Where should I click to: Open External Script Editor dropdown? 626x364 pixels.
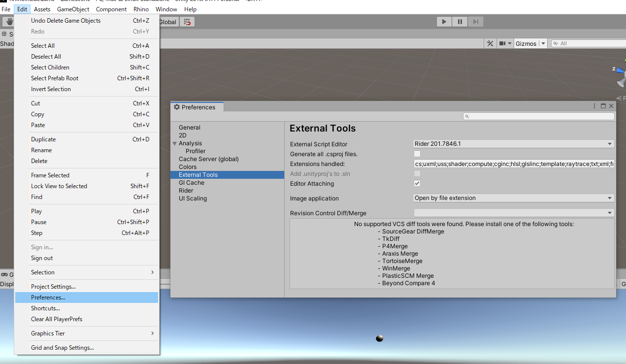tap(514, 144)
